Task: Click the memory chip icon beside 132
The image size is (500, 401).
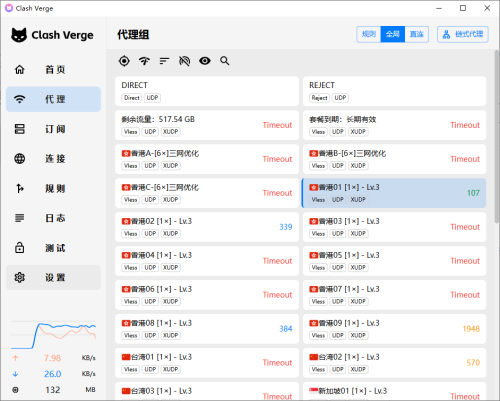Action: tap(15, 390)
